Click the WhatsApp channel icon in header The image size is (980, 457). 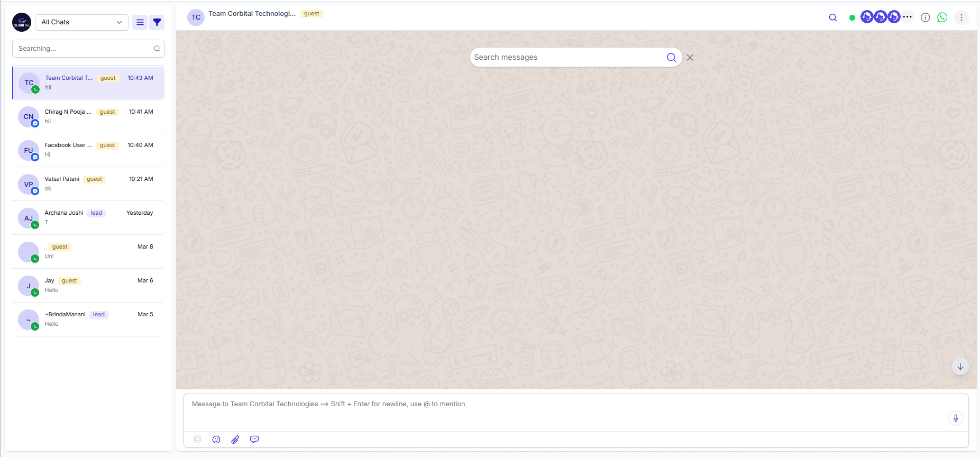point(942,17)
